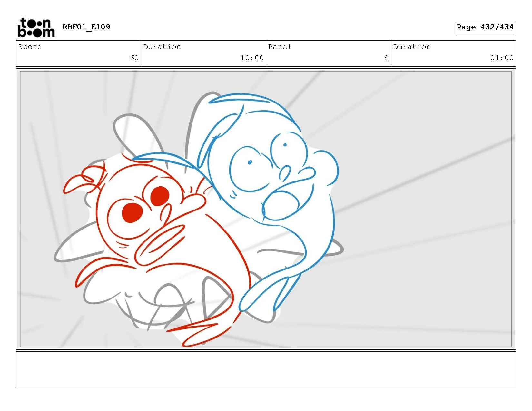Click the Toon Boom logo

(36, 28)
